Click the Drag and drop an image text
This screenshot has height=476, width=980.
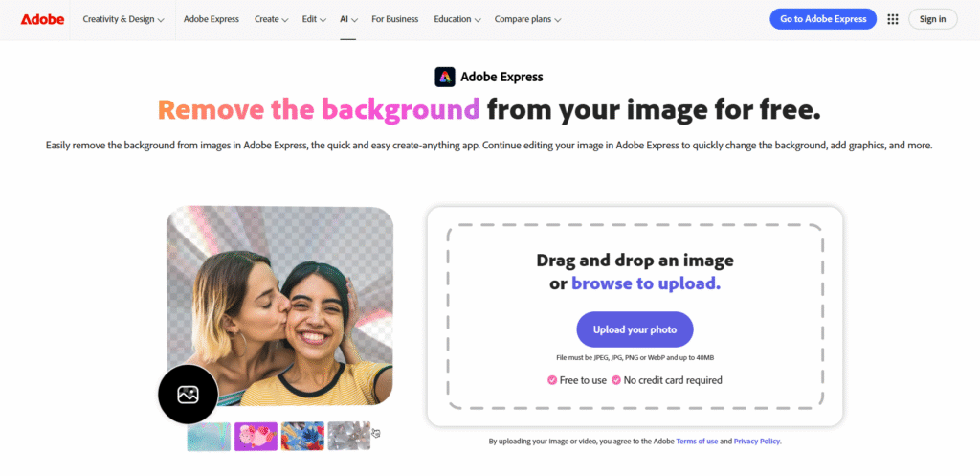[x=635, y=261]
